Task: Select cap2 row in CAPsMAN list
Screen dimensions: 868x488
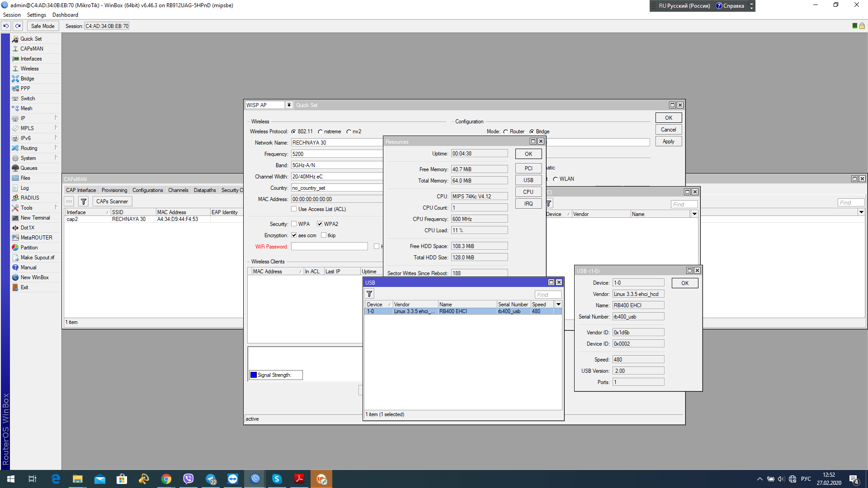Action: 154,219
